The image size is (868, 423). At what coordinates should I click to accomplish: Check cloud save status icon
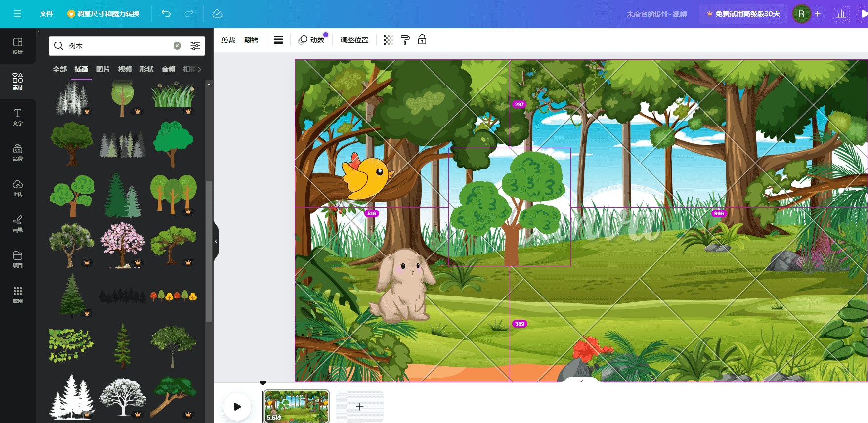217,14
